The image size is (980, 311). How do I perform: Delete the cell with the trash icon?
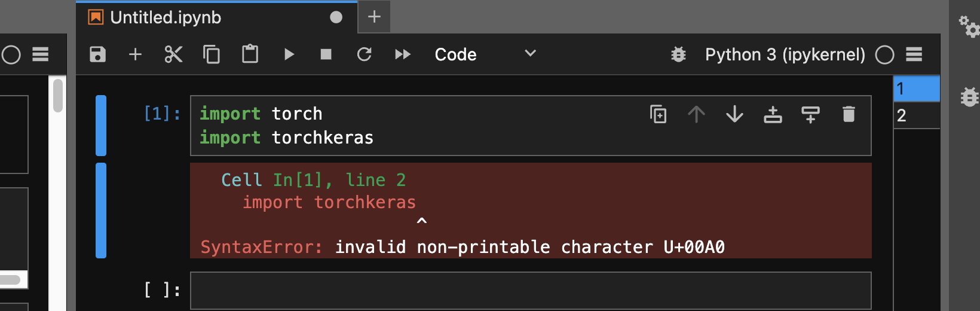coord(849,114)
